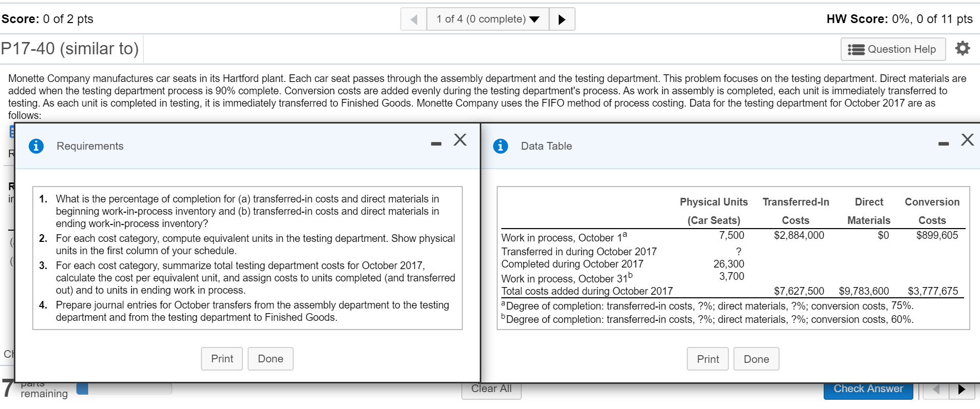The image size is (980, 409).
Task: Close the Data Table dialog
Action: tap(967, 139)
